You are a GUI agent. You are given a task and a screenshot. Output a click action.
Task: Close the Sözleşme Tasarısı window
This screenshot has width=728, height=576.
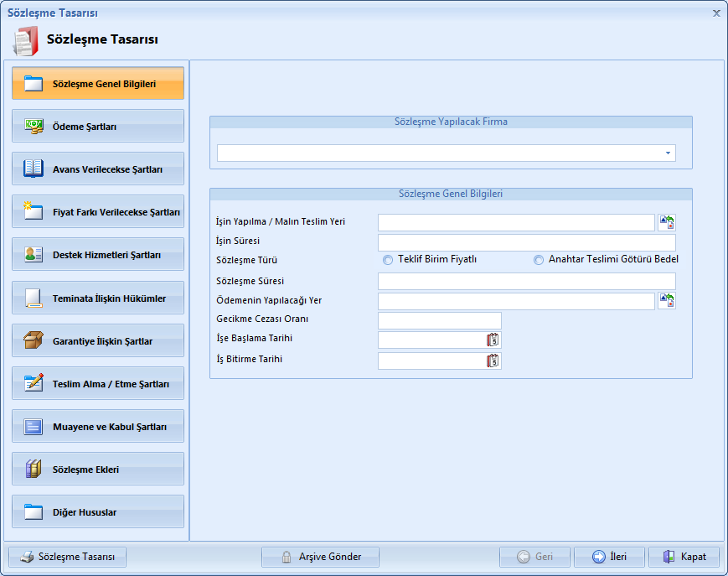coord(716,13)
